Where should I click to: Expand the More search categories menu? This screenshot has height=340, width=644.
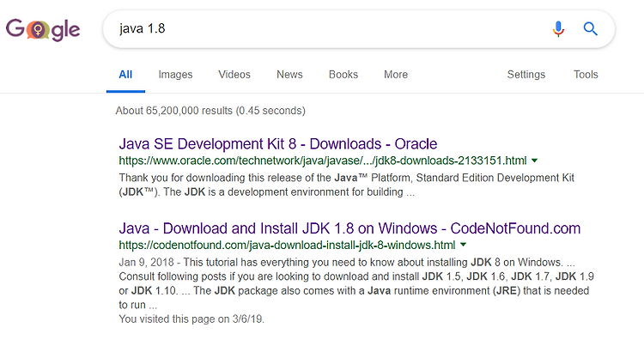tap(396, 75)
